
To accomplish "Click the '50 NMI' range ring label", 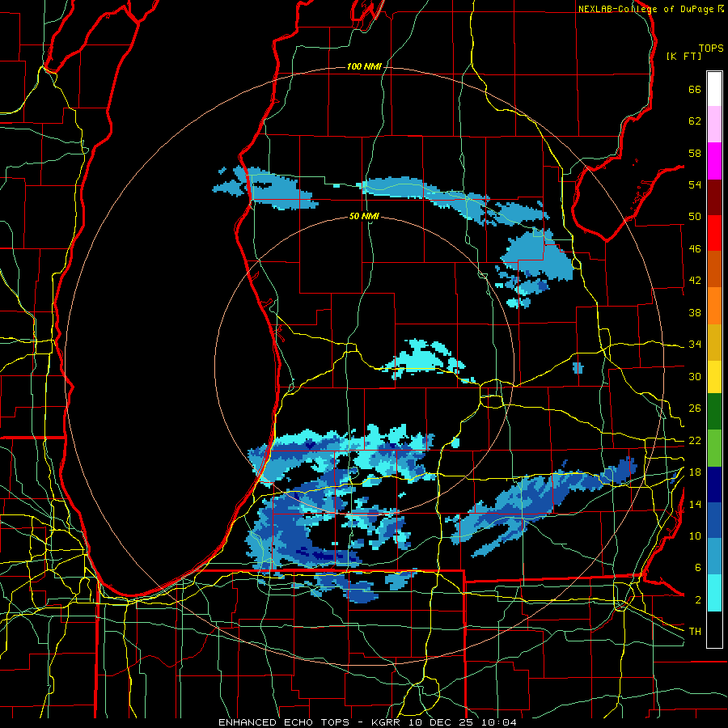I will coord(364,216).
